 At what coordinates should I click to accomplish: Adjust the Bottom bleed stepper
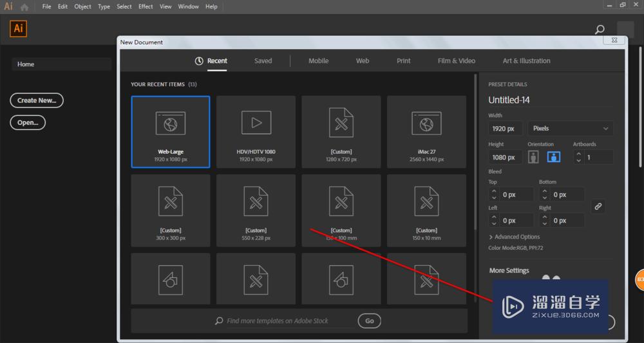point(545,194)
